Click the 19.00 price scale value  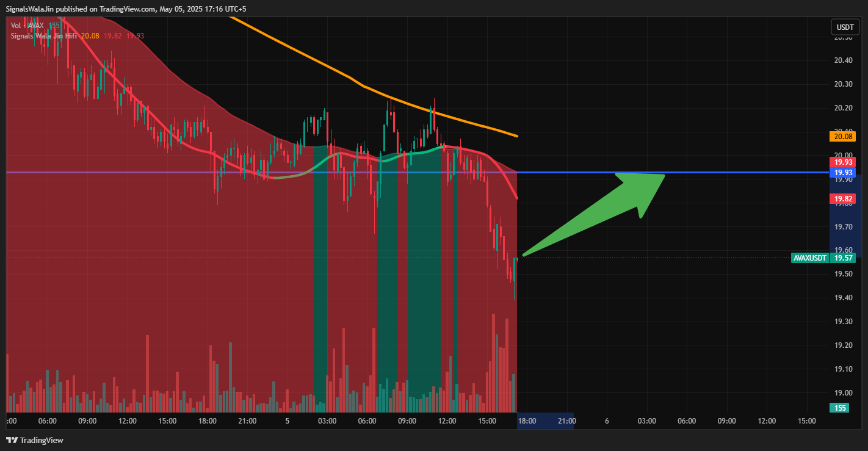(x=843, y=393)
